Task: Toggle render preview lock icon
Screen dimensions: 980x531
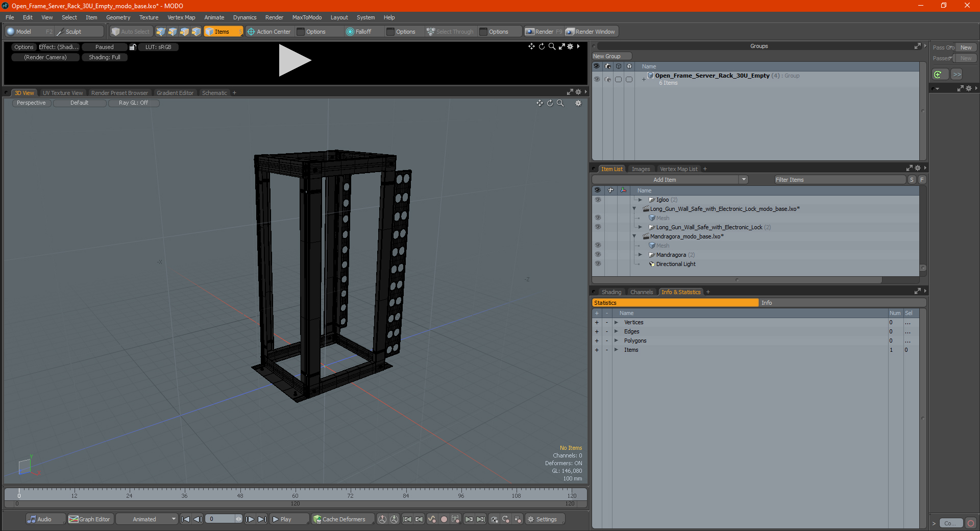Action: coord(133,47)
